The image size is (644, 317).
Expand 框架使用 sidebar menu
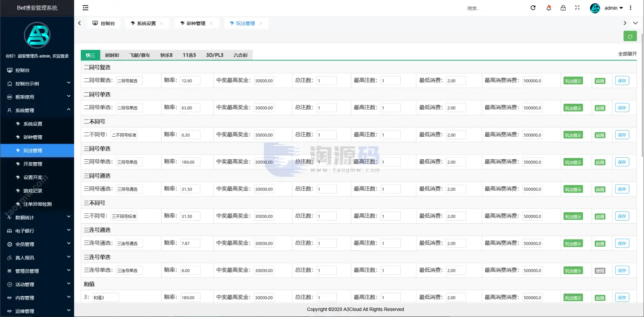click(68, 96)
